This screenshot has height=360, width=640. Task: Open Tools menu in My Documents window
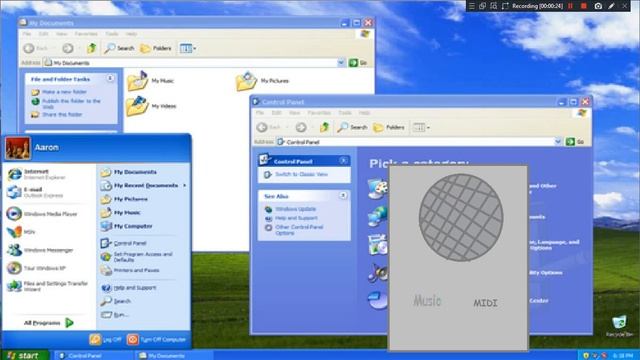pos(112,34)
